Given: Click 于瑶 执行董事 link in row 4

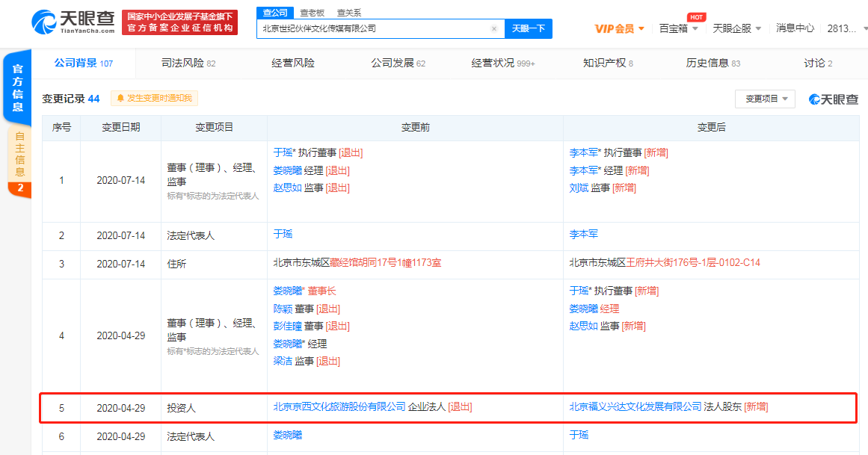Looking at the screenshot, I should (579, 291).
